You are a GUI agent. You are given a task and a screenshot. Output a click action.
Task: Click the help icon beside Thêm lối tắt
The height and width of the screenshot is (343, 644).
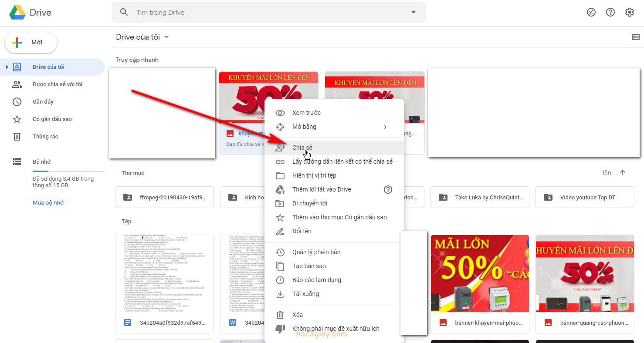(388, 189)
